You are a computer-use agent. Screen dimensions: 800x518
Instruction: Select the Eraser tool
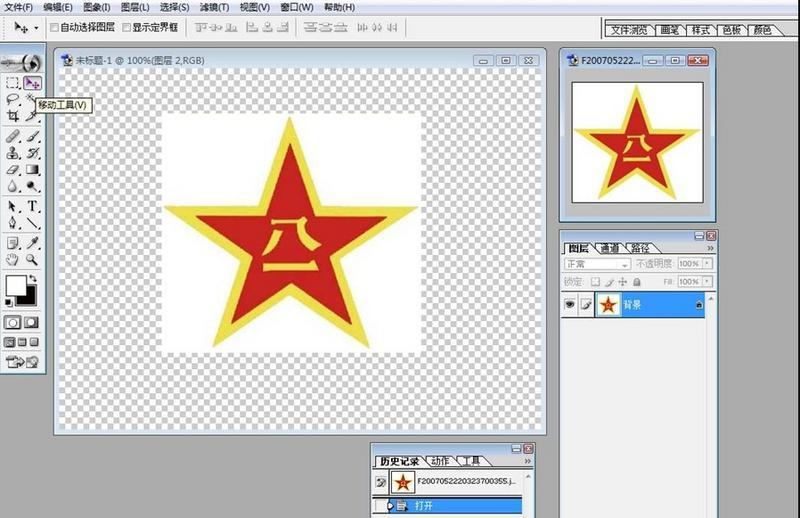pyautogui.click(x=13, y=169)
